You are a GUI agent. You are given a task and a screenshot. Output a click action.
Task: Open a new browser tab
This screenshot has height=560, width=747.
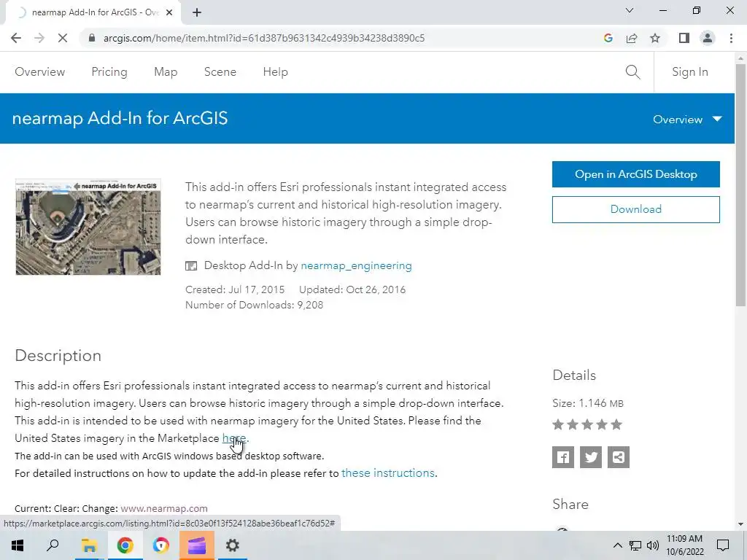click(197, 12)
